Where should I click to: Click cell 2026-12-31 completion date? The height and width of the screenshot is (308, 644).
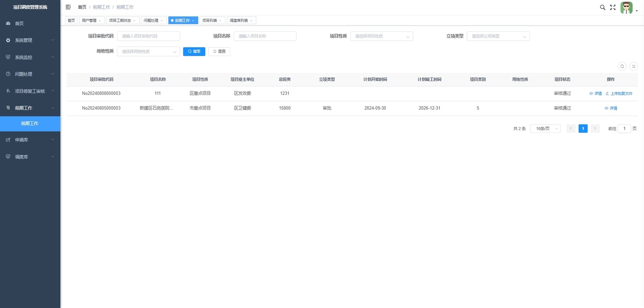click(x=429, y=108)
